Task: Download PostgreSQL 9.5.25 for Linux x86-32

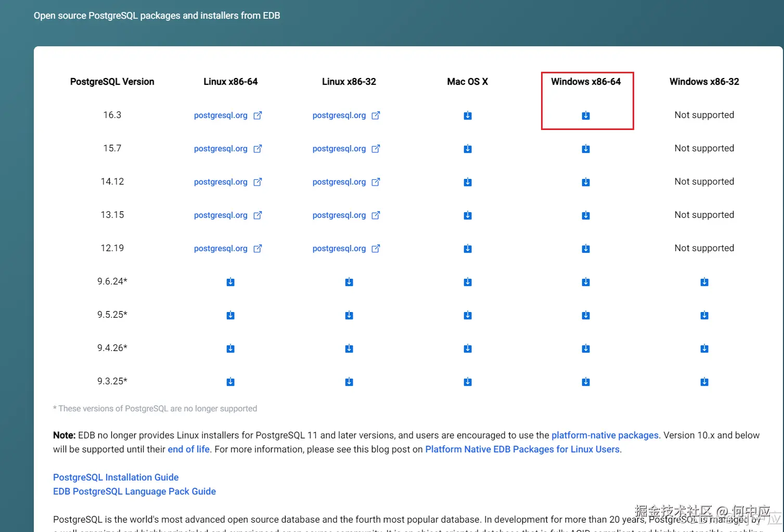Action: pyautogui.click(x=349, y=315)
